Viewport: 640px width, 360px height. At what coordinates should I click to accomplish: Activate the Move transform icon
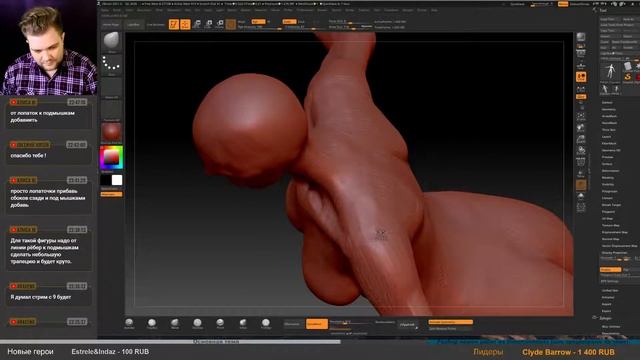tap(197, 24)
